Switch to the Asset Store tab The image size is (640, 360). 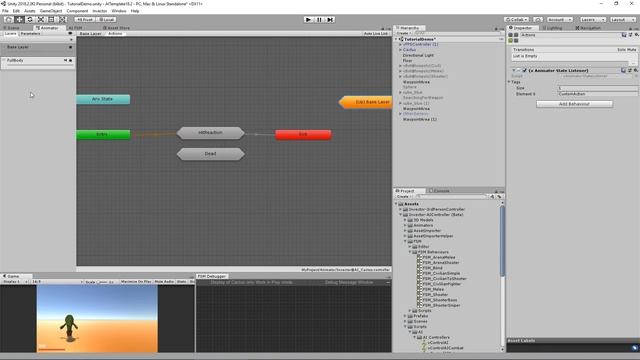[x=116, y=28]
